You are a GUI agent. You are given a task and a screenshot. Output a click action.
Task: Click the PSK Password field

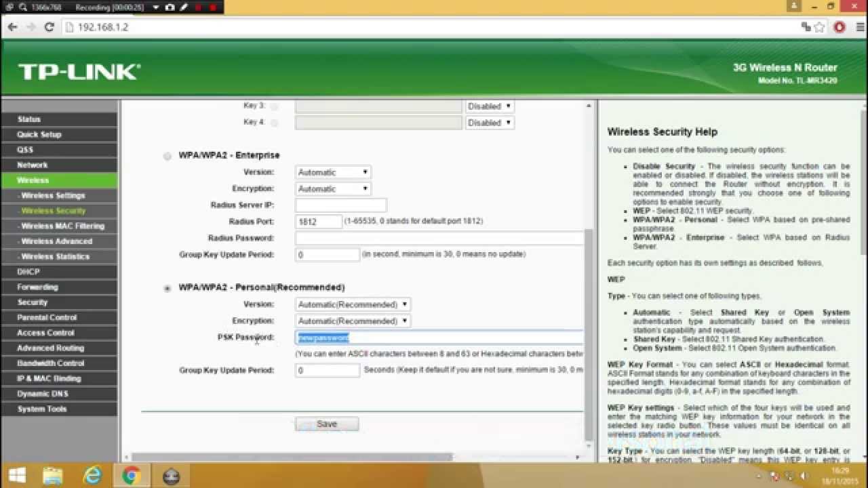439,338
